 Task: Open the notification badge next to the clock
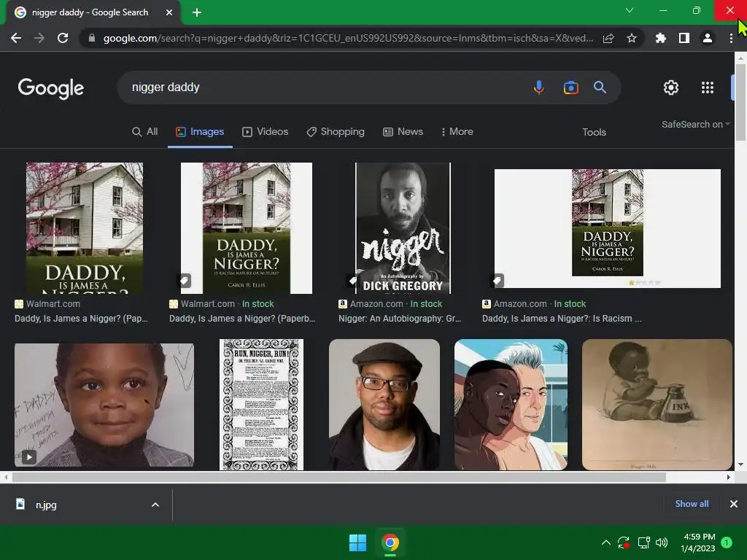pos(727,542)
